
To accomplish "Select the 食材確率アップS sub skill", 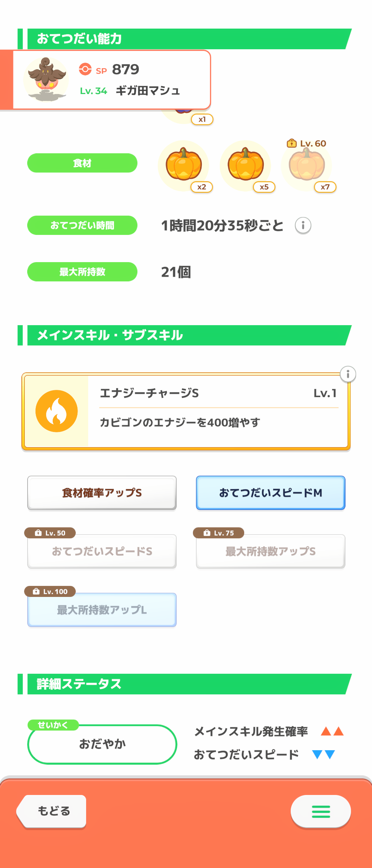I will click(x=102, y=493).
